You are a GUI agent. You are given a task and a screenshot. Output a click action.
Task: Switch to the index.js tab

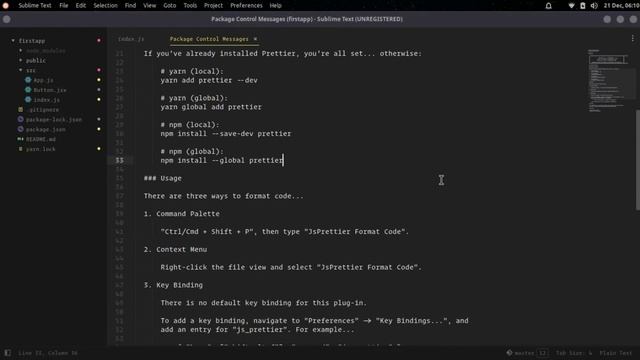click(x=131, y=39)
